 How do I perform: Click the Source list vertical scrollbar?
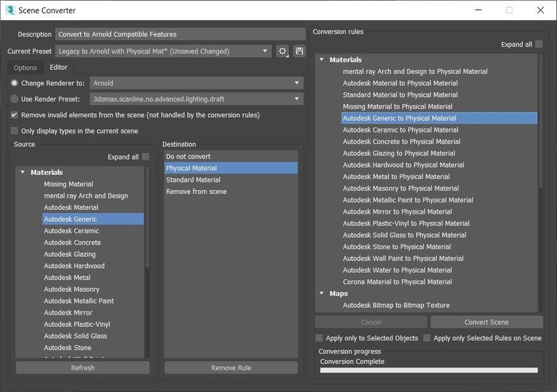point(147,217)
